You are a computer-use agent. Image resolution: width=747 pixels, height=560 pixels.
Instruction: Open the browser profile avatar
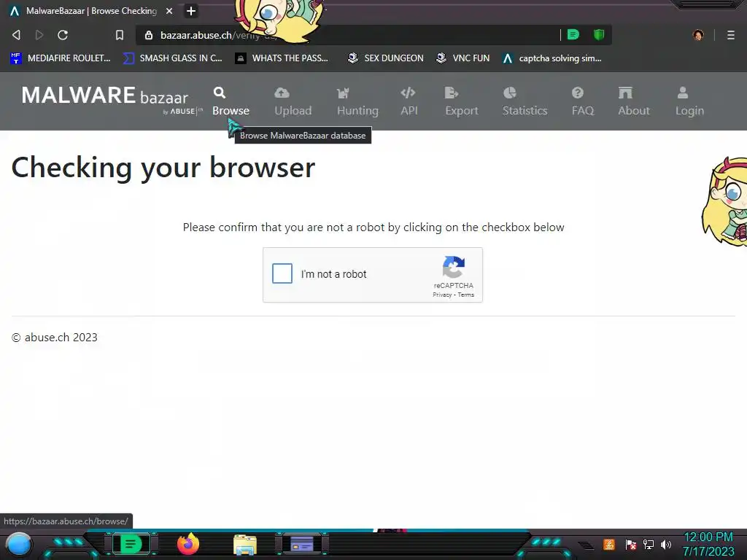(x=698, y=35)
